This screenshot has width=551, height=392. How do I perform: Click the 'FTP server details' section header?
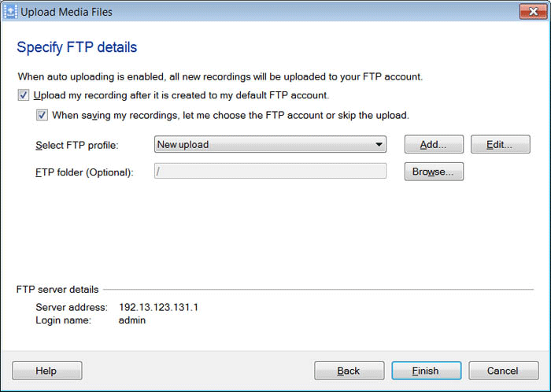pos(57,290)
